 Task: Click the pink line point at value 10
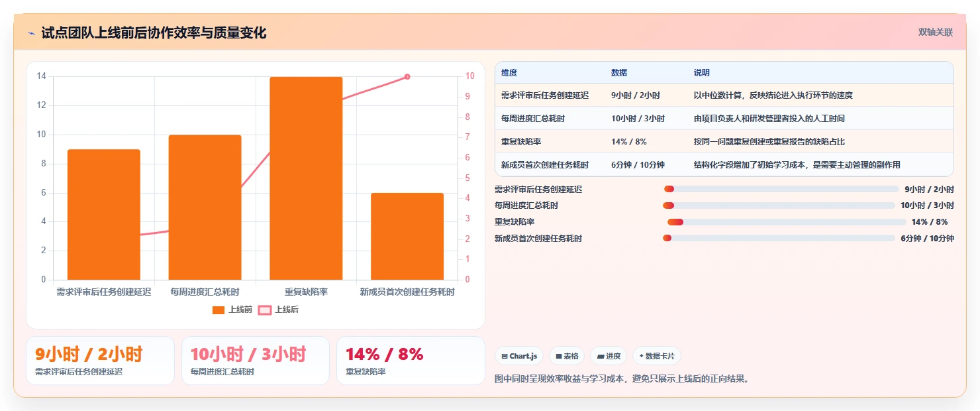[x=407, y=77]
